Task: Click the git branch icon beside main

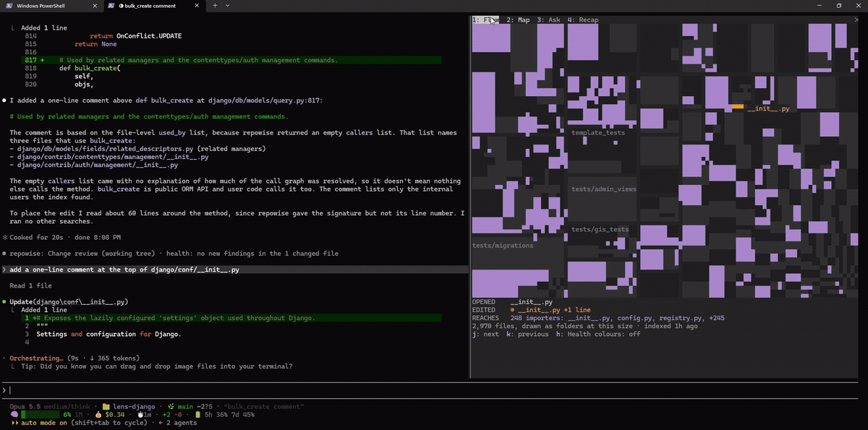Action: [x=171, y=406]
